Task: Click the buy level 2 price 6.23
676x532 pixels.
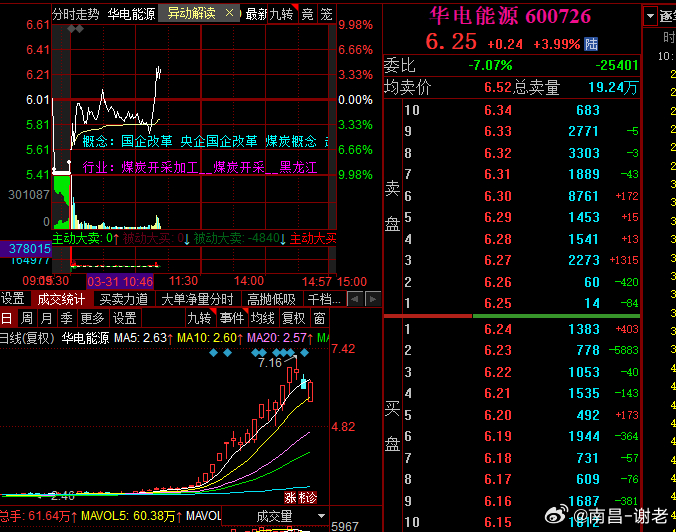Action: click(498, 350)
